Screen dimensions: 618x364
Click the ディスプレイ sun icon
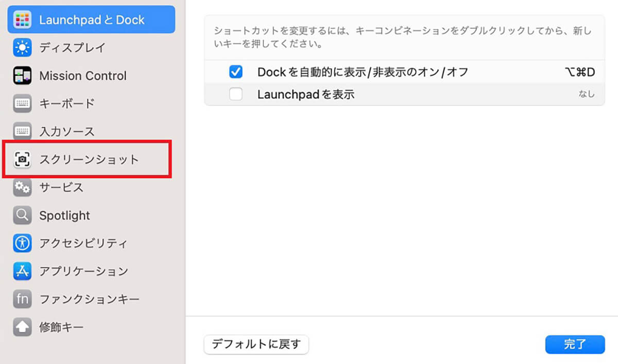[x=22, y=48]
